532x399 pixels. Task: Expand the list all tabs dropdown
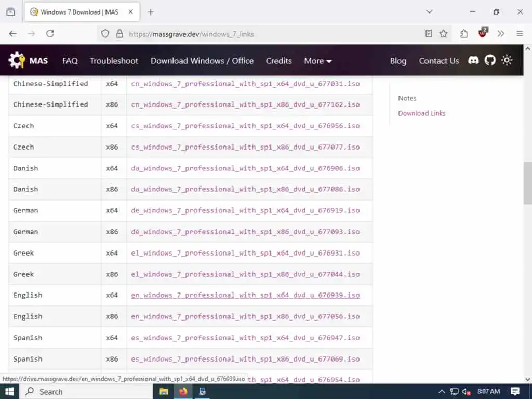(x=429, y=12)
